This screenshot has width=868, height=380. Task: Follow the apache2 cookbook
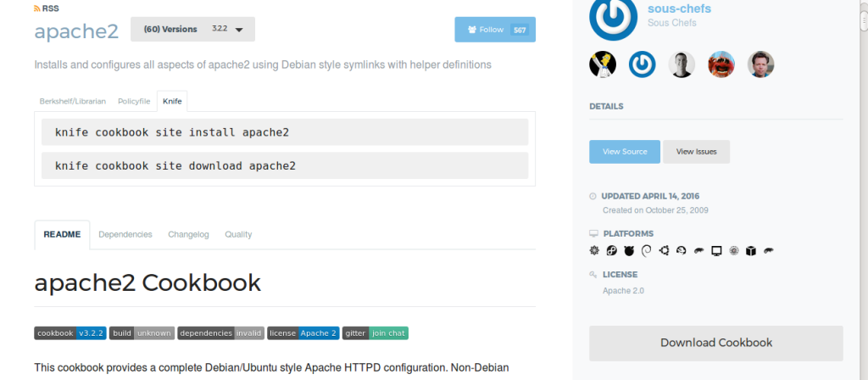click(495, 30)
